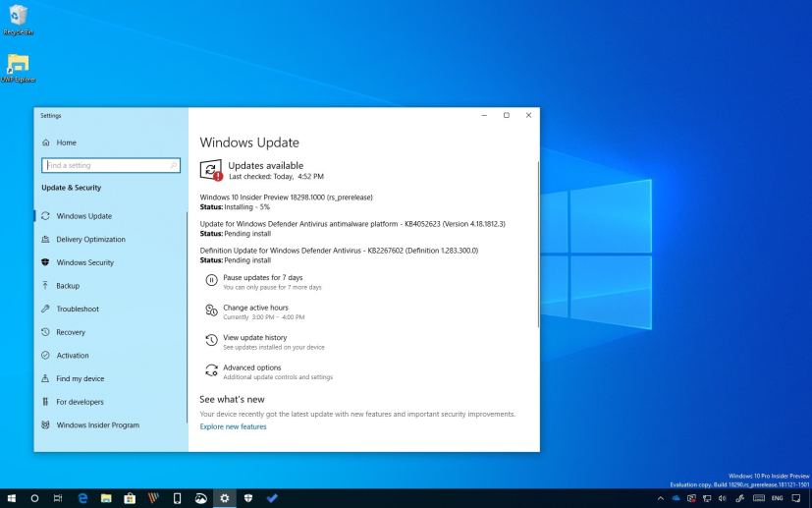Click the 'See what's new' heading
This screenshot has height=508, width=812.
pos(232,400)
